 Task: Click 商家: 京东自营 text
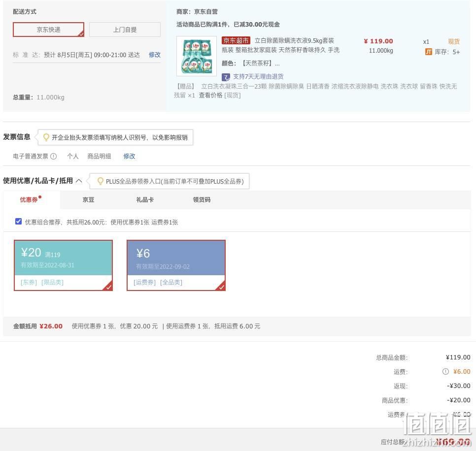pyautogui.click(x=197, y=12)
